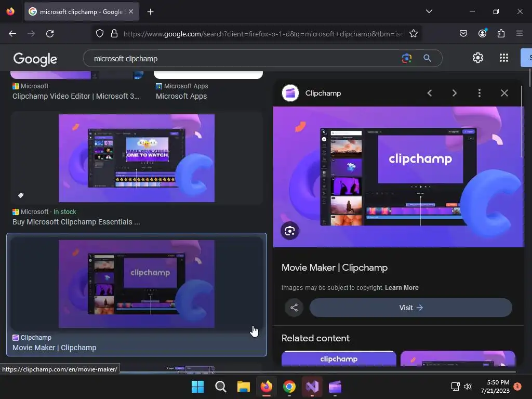Open the volume speaker tray icon
This screenshot has width=532, height=399.
pos(468,387)
